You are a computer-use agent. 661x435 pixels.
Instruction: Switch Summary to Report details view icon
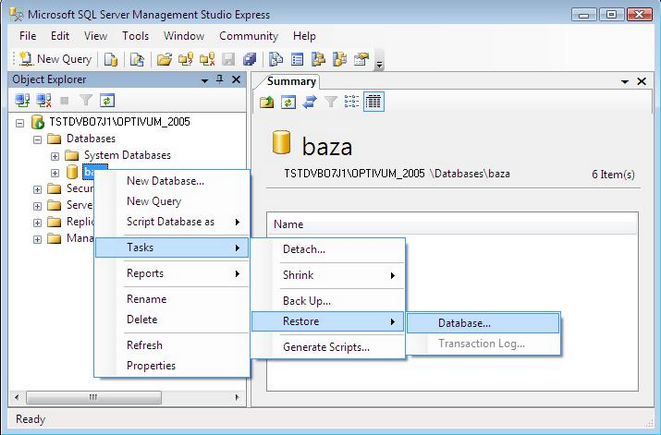(373, 102)
